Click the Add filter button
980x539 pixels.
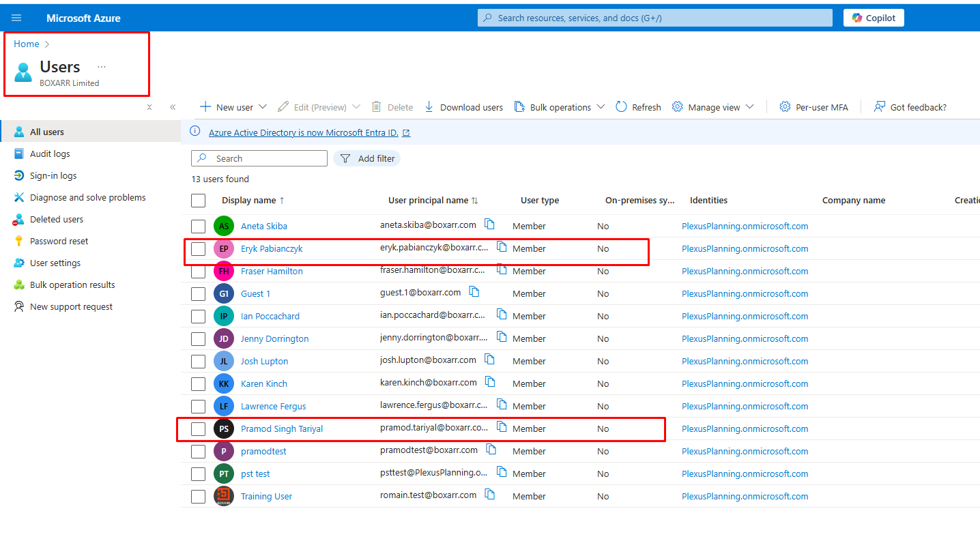(367, 158)
